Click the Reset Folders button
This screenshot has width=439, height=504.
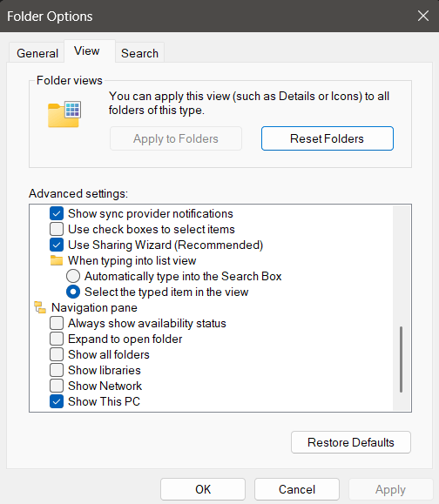(328, 138)
